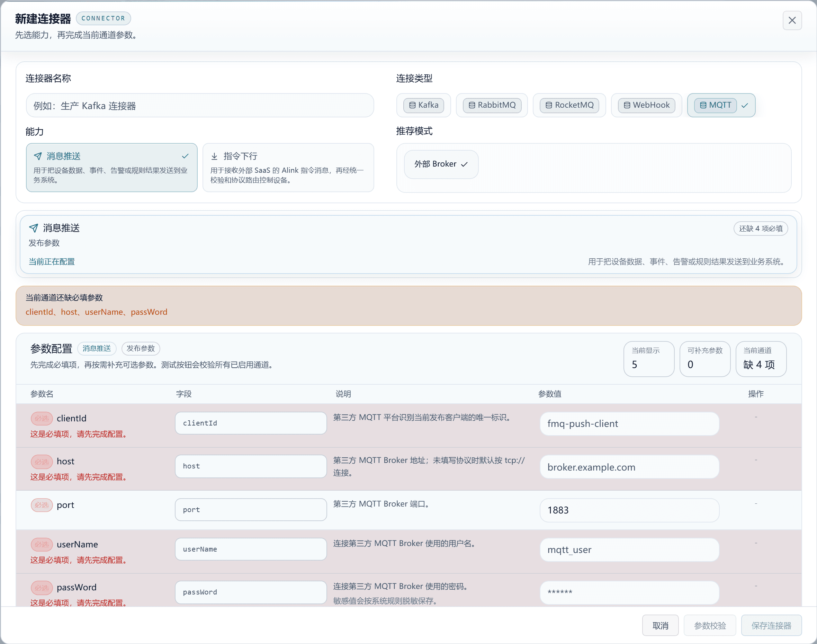Click paper-plane icon in 消息推送 channel panel

click(x=34, y=228)
